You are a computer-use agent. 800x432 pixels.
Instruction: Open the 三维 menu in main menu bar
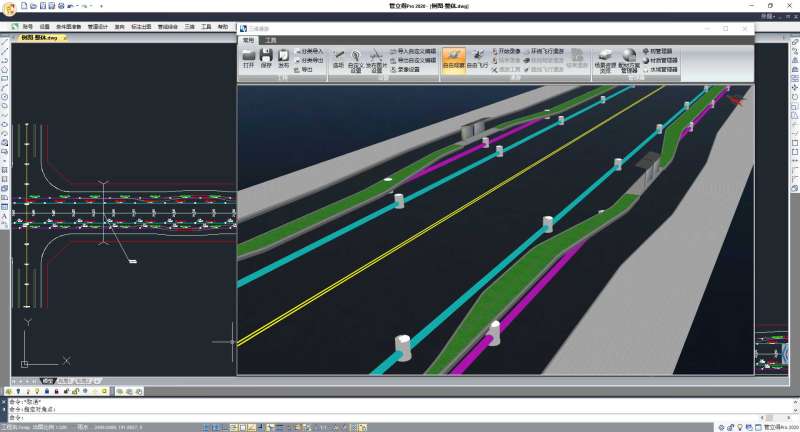tap(189, 26)
